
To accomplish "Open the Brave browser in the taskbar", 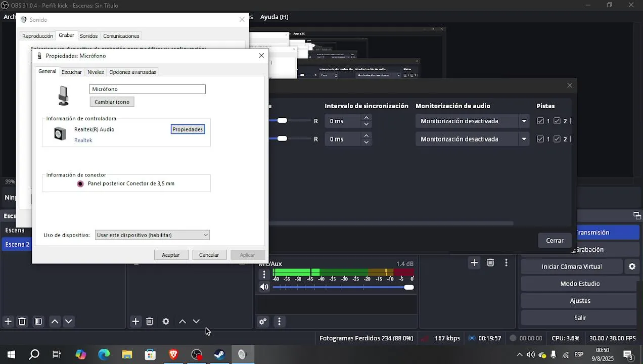I will pos(173,355).
